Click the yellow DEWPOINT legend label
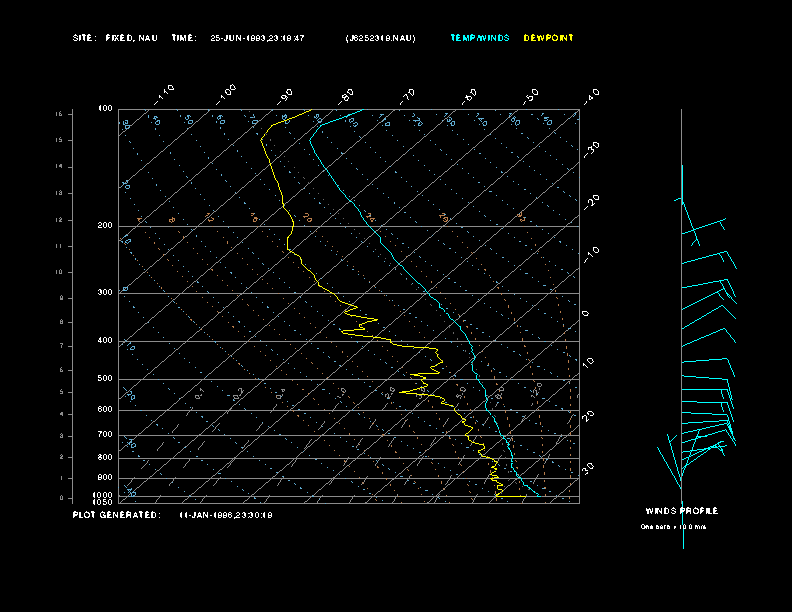 549,38
